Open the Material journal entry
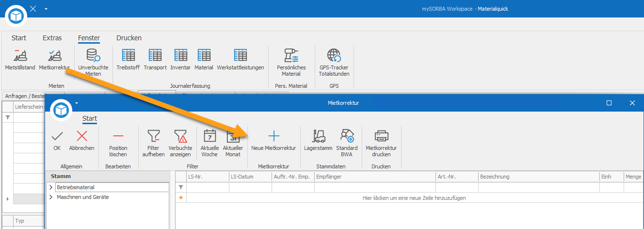 [x=204, y=60]
